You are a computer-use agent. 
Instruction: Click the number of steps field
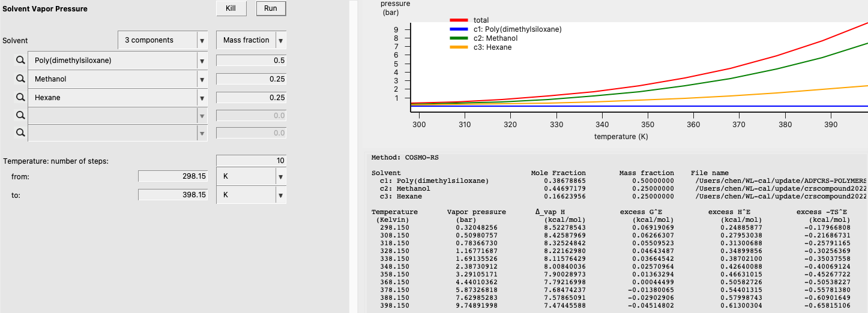[x=251, y=161]
